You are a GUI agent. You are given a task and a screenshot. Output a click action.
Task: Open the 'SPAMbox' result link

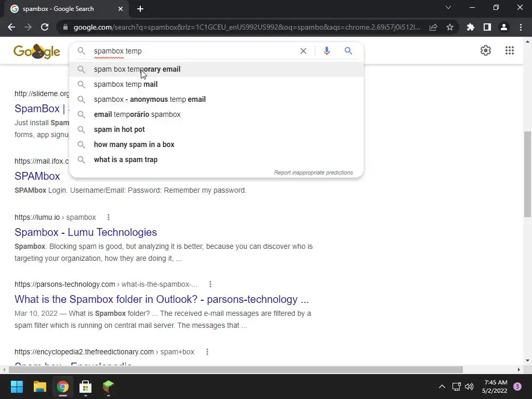point(37,176)
